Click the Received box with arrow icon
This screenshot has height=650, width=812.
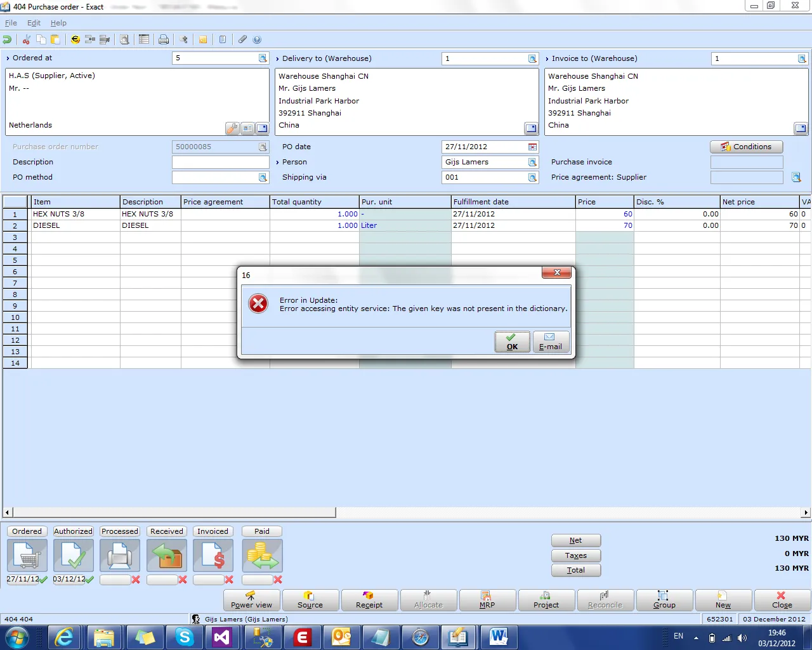click(167, 556)
